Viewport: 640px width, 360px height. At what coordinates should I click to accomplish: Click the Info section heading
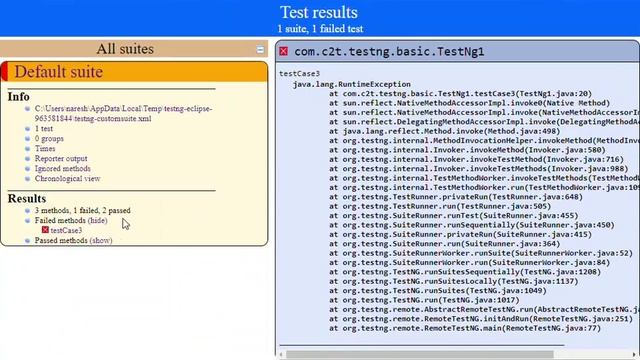pyautogui.click(x=18, y=97)
